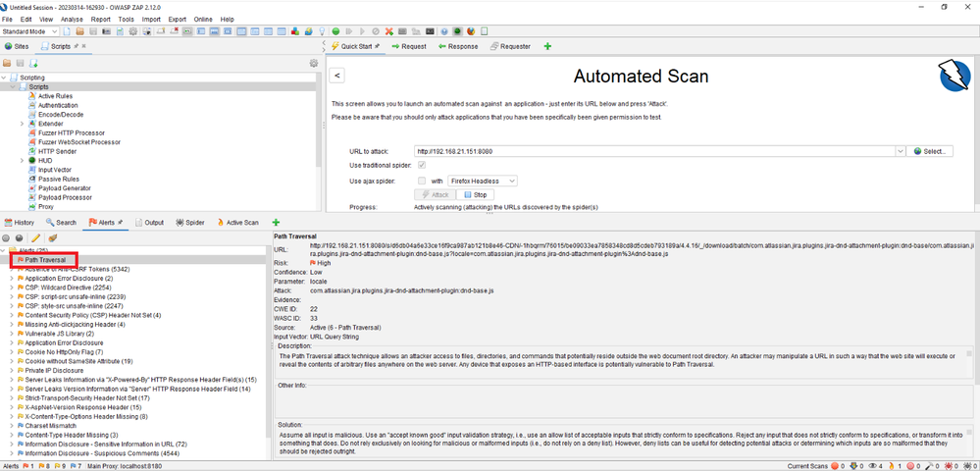This screenshot has height=471, width=980.
Task: Switch to the Requester tab
Action: [x=511, y=46]
